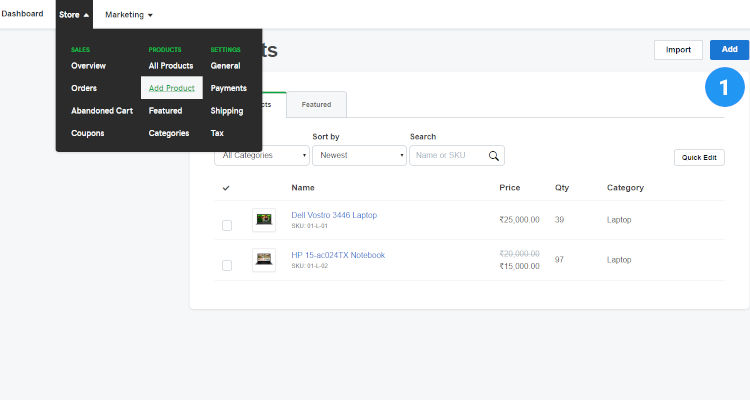
Task: Tick checkbox for HP 15-ac024TX Notebook
Action: (227, 266)
